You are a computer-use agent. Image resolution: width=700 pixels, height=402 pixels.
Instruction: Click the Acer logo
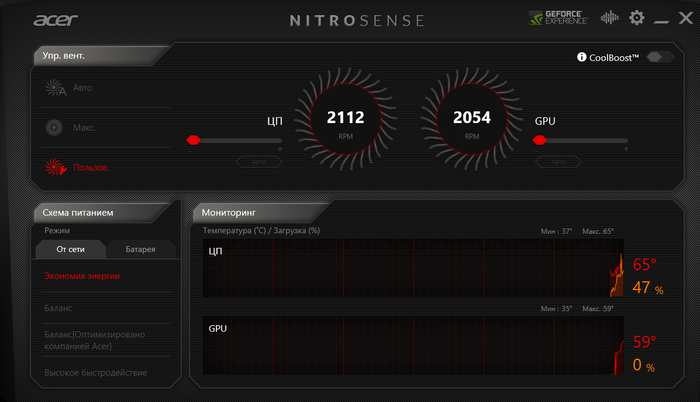[55, 20]
